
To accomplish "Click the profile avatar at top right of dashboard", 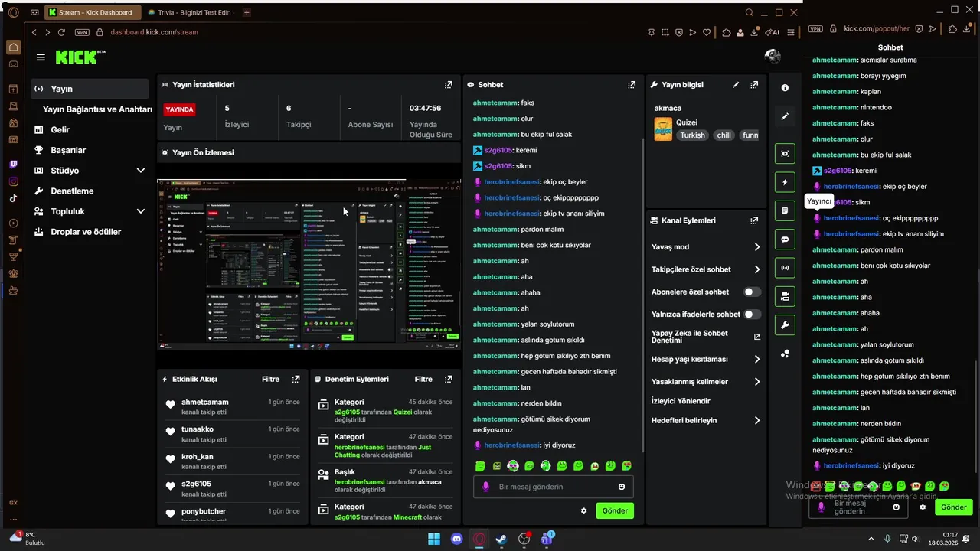I will pyautogui.click(x=773, y=56).
